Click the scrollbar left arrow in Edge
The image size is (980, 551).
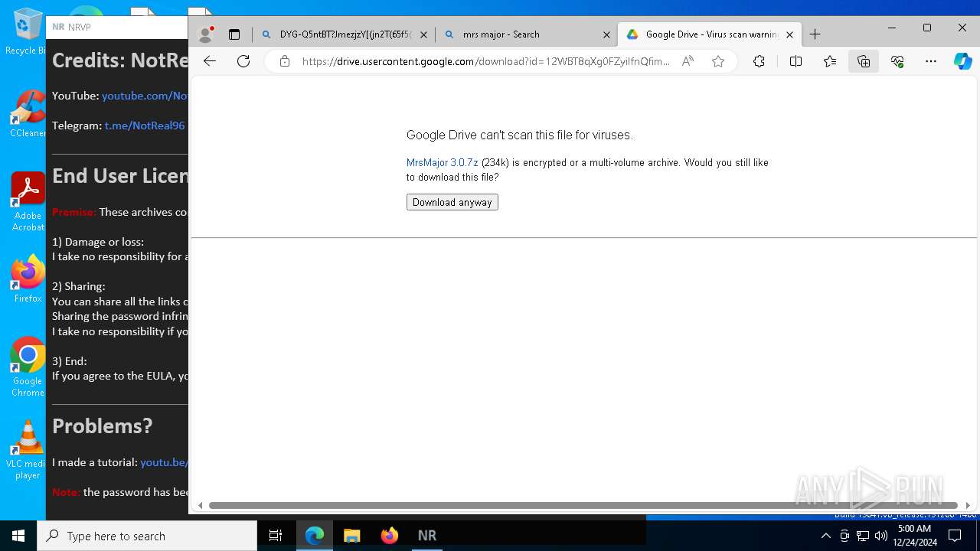tap(201, 505)
